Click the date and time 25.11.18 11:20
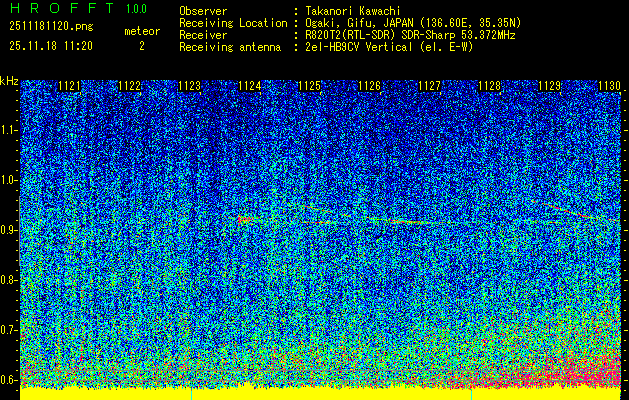 point(51,46)
